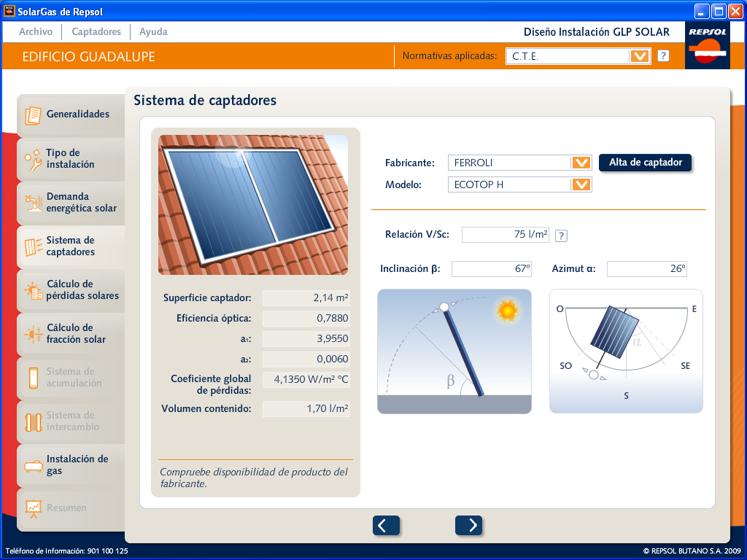Click the SolarGas title bar app icon
Image resolution: width=747 pixels, height=560 pixels.
tap(9, 10)
